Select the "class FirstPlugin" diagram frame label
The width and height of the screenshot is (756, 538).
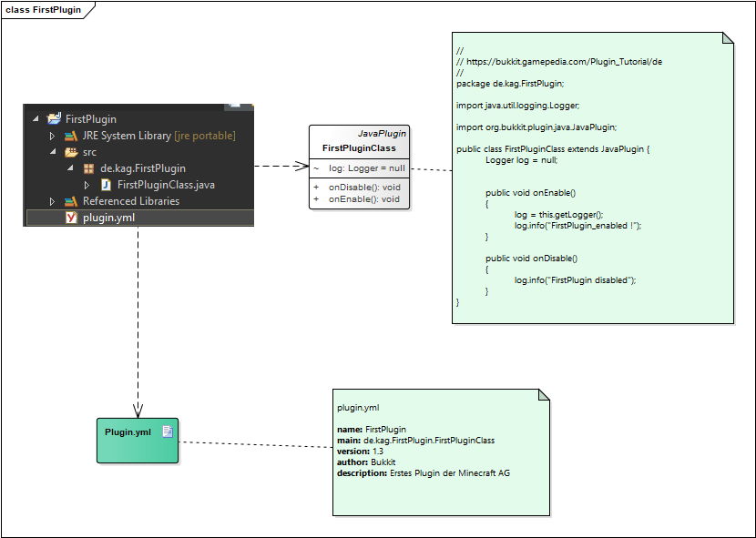point(43,10)
